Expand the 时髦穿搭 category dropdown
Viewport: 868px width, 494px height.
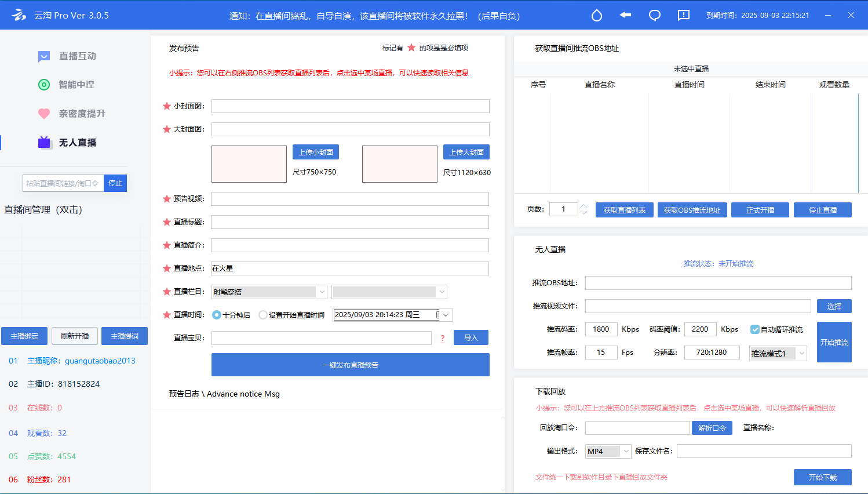pos(322,292)
